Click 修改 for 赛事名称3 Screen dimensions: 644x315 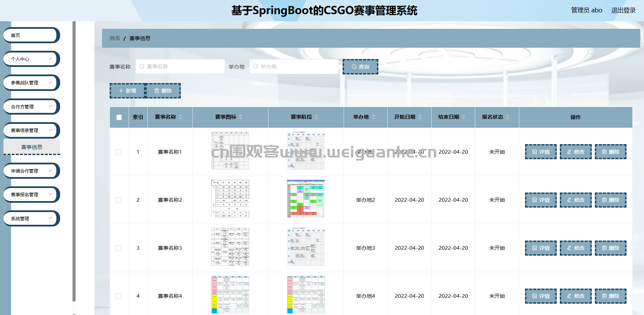pyautogui.click(x=576, y=248)
